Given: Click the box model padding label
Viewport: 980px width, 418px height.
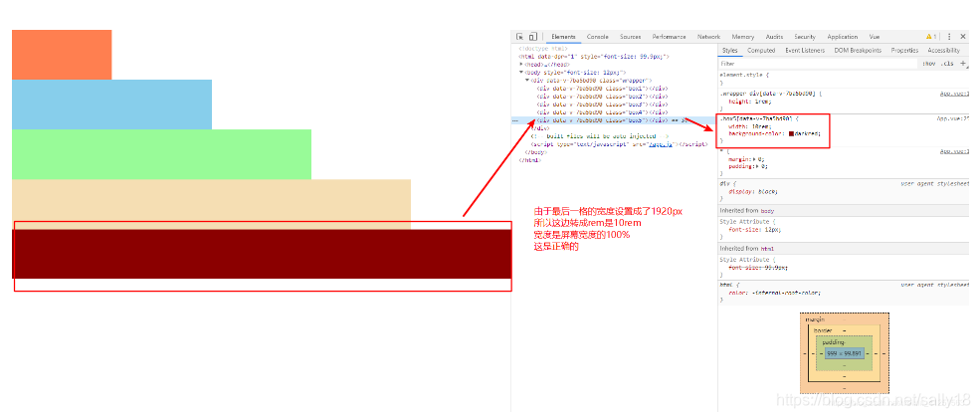Looking at the screenshot, I should pos(833,342).
